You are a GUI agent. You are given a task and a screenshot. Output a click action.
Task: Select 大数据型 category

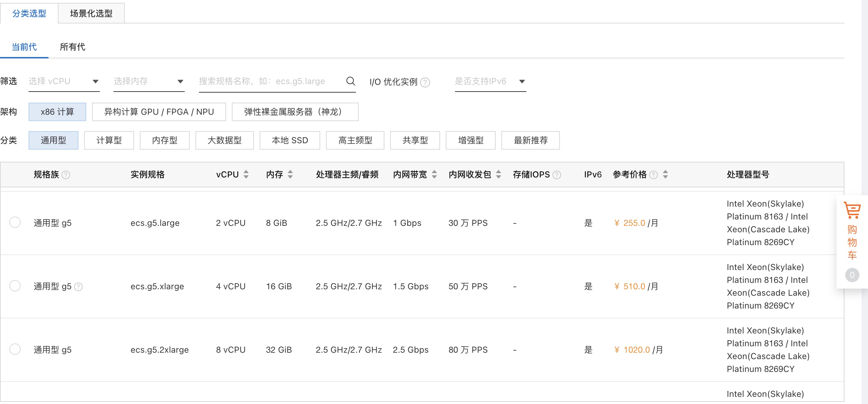coord(225,140)
